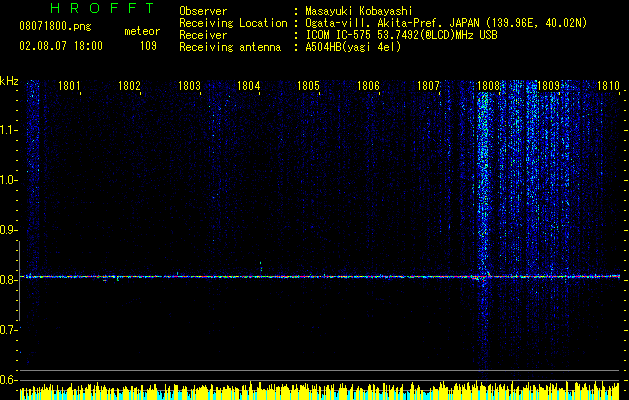629x400 pixels.
Task: Click the meteor label
Action: click(x=142, y=31)
